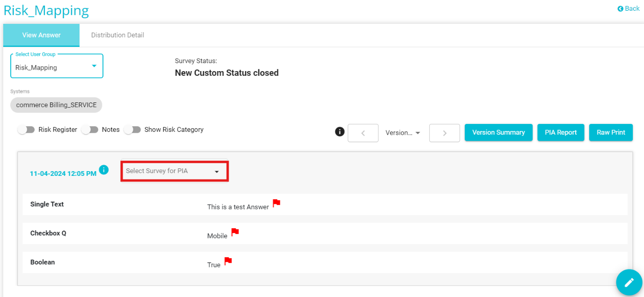Viewport: 644px width, 297px height.
Task: Click the Raw Print button
Action: coord(611,132)
